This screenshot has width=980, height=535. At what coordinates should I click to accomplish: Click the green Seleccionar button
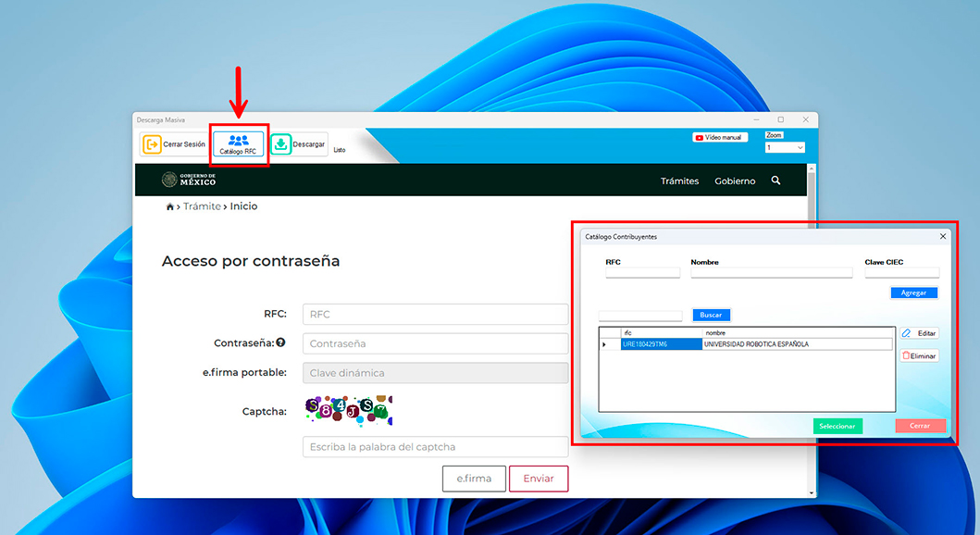837,426
